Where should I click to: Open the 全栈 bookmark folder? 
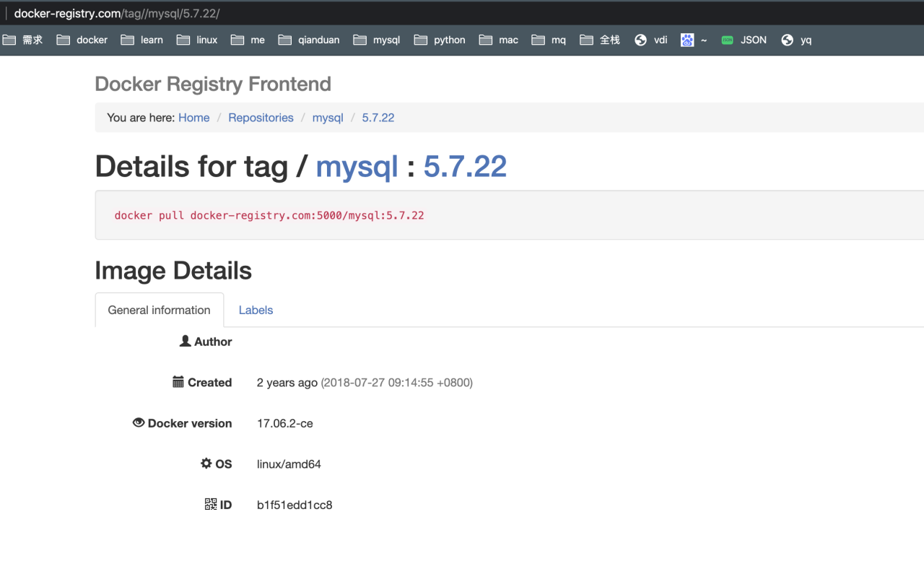pos(600,40)
